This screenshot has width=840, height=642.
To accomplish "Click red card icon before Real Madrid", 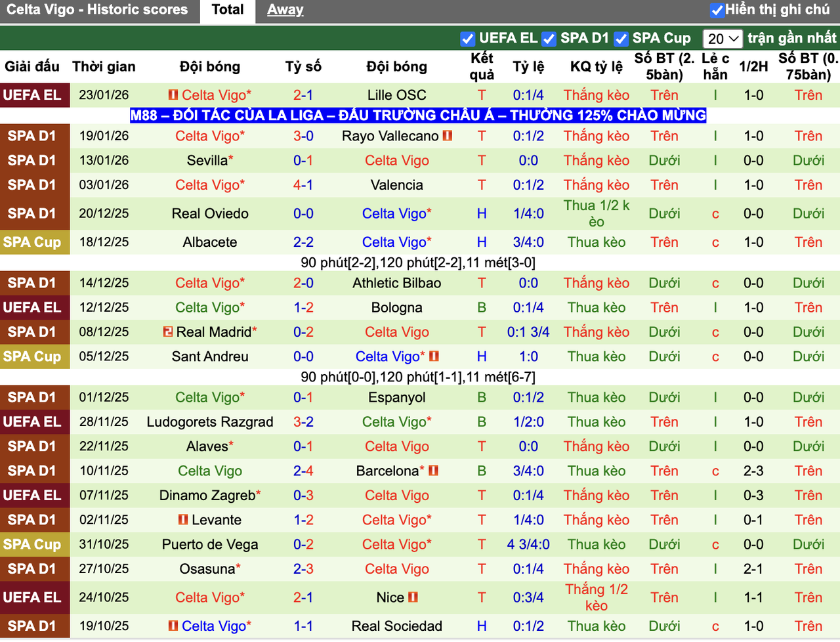I will click(x=168, y=332).
